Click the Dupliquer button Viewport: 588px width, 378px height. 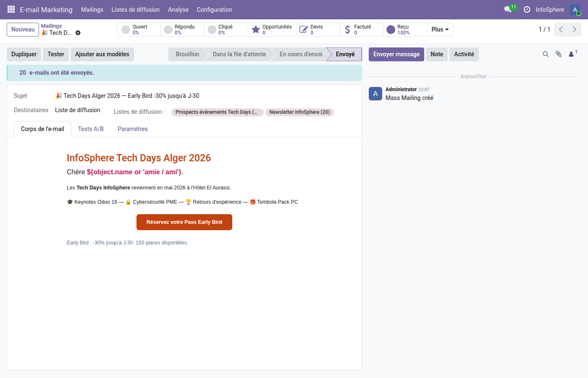click(x=24, y=54)
